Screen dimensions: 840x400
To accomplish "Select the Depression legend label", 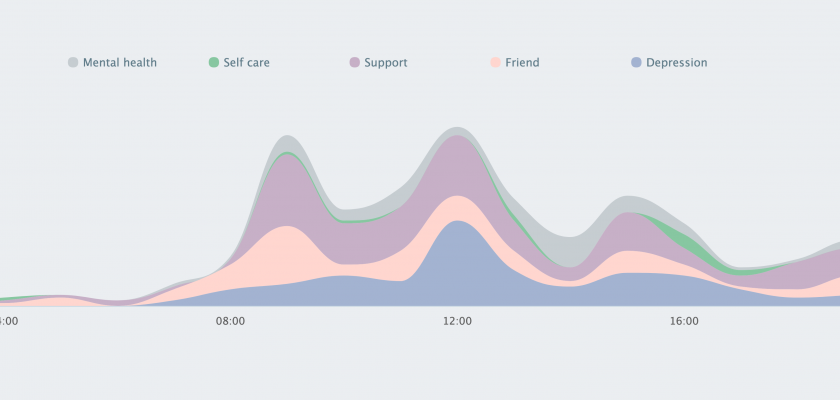I will 676,63.
